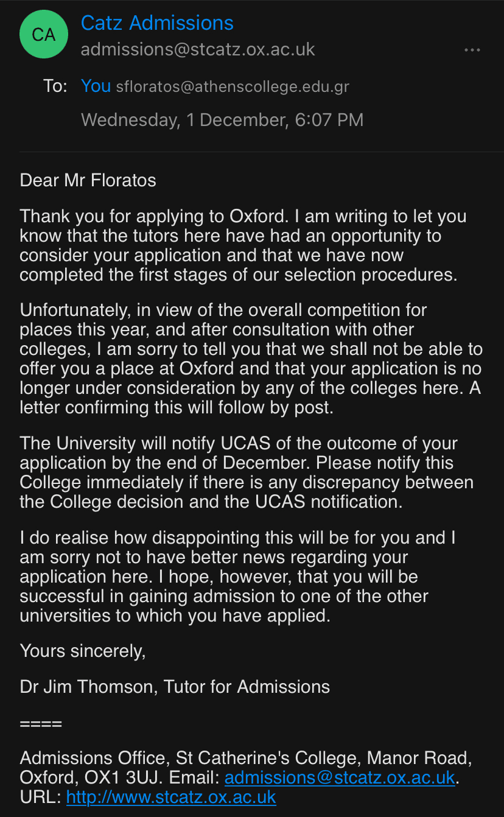The image size is (504, 817).
Task: Open the http://www.stcatz.ox.ac.uk URL link
Action: [x=171, y=797]
